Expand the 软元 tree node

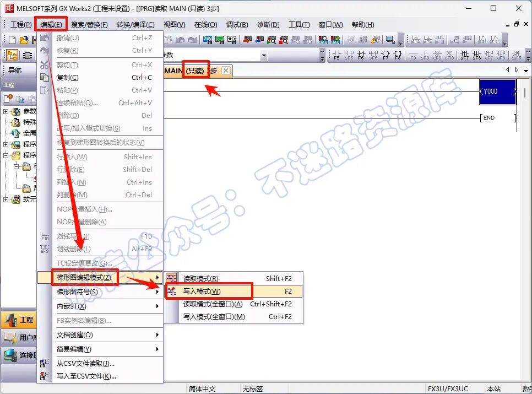point(6,199)
